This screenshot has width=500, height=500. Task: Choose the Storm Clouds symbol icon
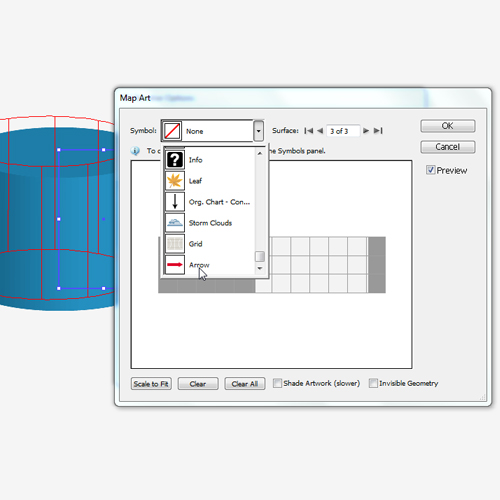click(175, 223)
